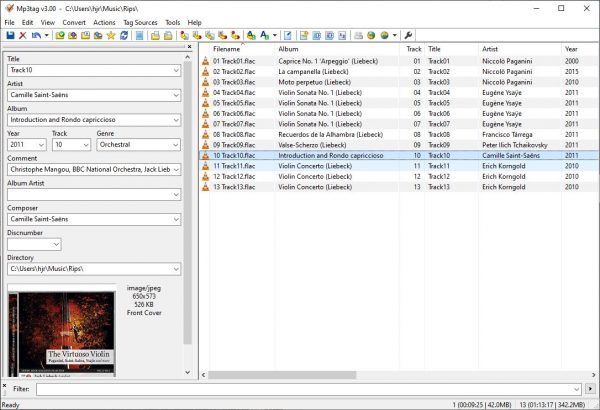
Task: Click the Virtuoso Violin cover art thumbnail
Action: 62,332
